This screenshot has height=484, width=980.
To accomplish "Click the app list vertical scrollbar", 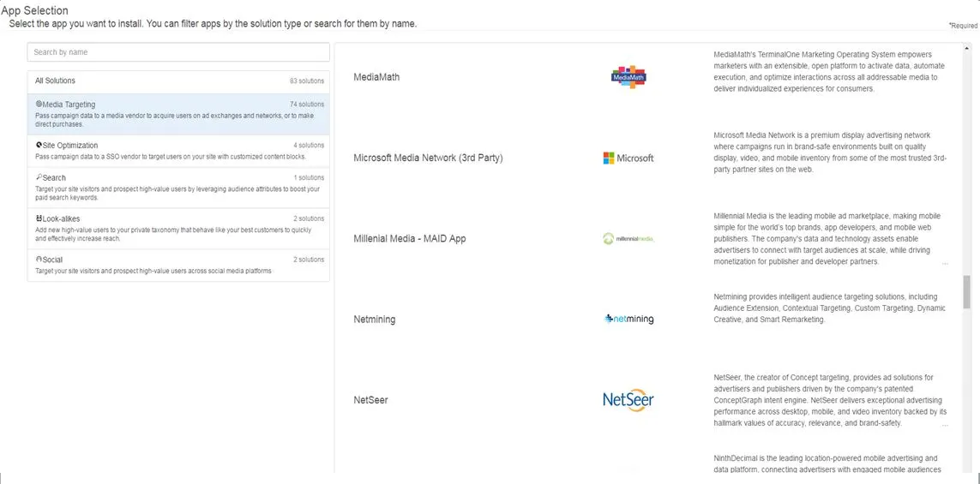I will click(967, 291).
